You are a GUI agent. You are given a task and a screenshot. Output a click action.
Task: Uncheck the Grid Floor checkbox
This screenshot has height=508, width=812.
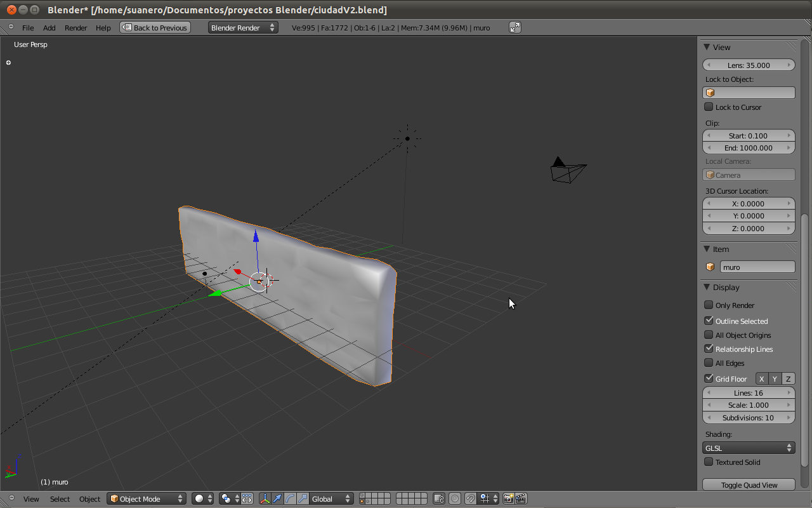(709, 378)
